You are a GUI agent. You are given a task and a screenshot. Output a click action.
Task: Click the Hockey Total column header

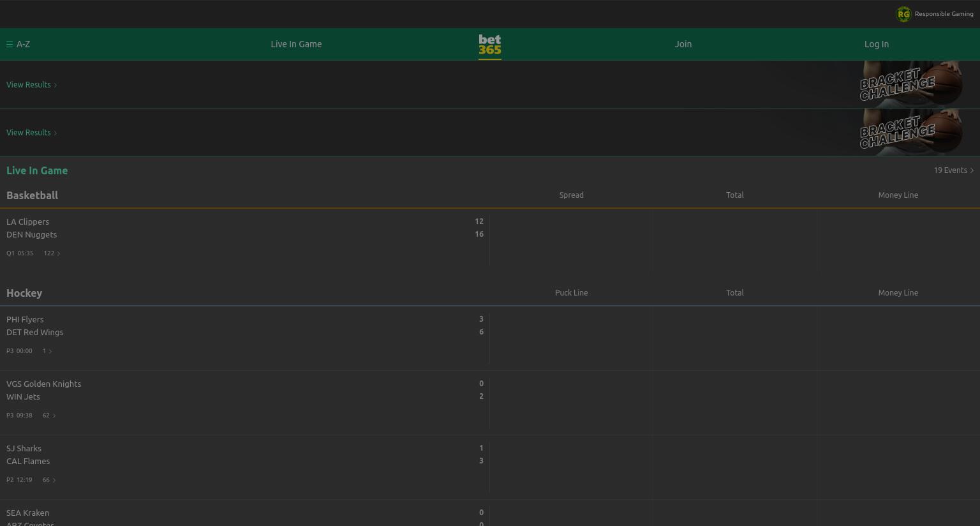735,293
